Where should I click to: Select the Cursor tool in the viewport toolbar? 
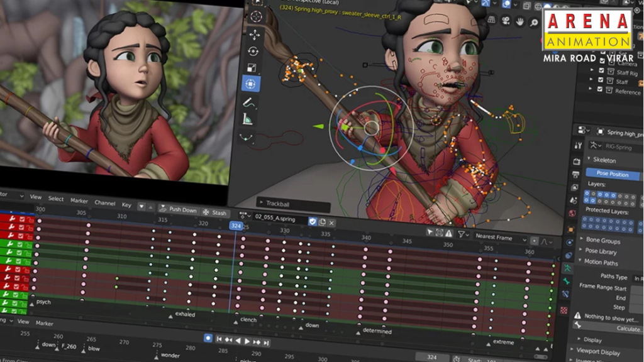point(257,16)
